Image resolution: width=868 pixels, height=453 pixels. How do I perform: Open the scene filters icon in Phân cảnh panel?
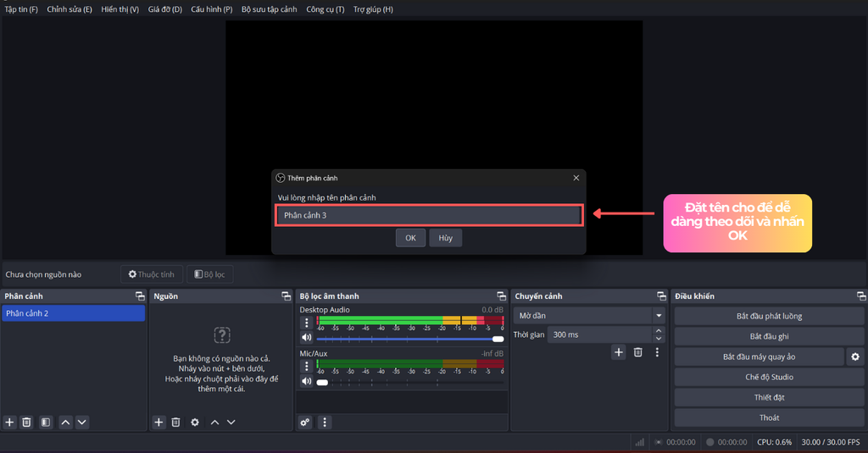point(46,422)
